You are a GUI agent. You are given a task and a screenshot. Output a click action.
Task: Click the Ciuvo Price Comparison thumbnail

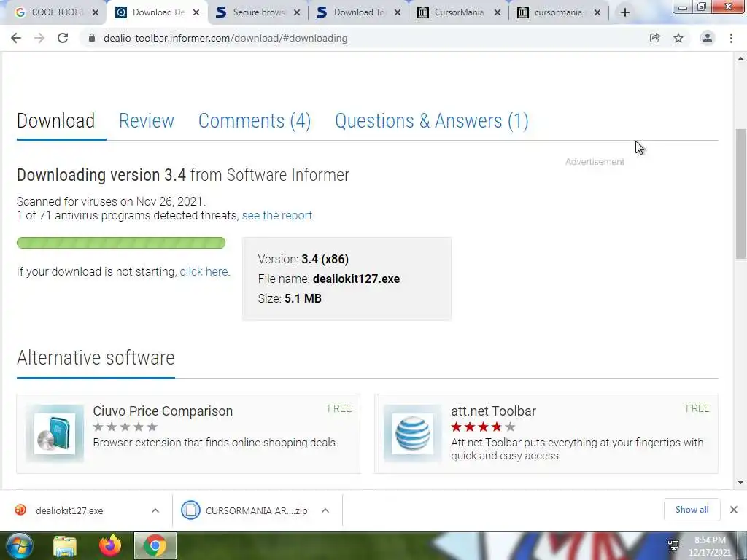(x=55, y=434)
